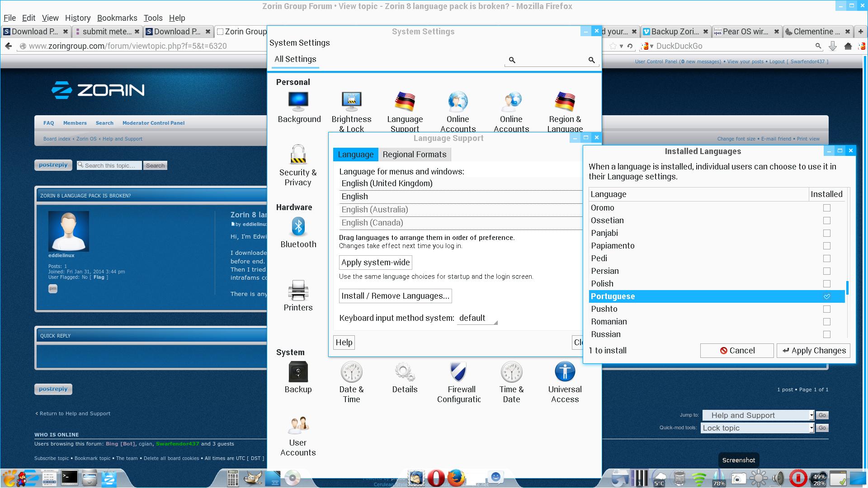Uncheck the Portuguese installed checkbox
Image resolution: width=868 pixels, height=488 pixels.
click(826, 296)
